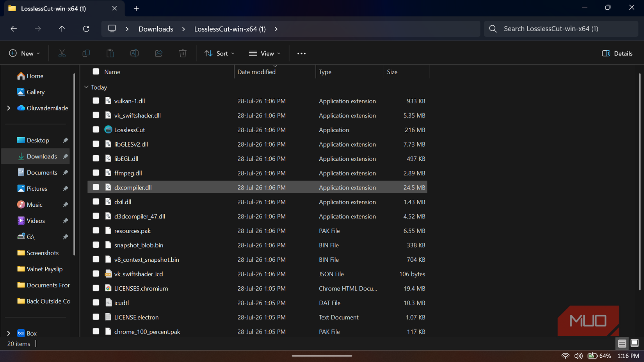This screenshot has width=644, height=362.
Task: Open the View layout dropdown
Action: click(x=265, y=53)
